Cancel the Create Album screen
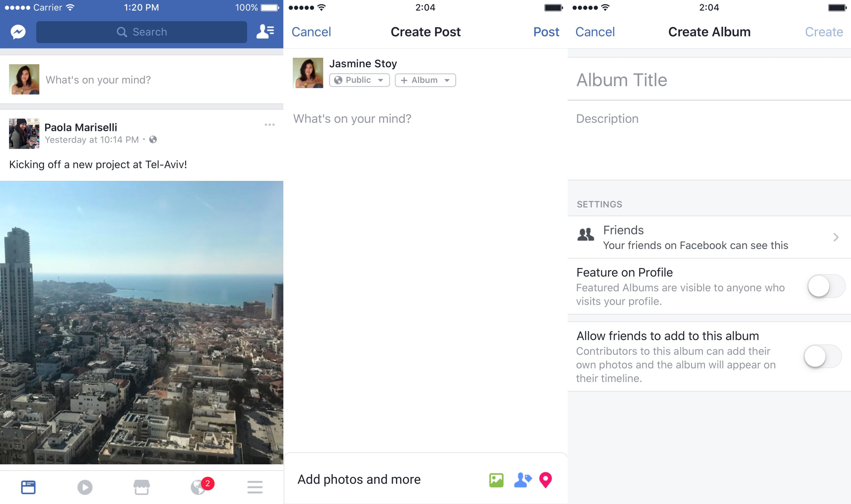851x504 pixels. coord(595,32)
